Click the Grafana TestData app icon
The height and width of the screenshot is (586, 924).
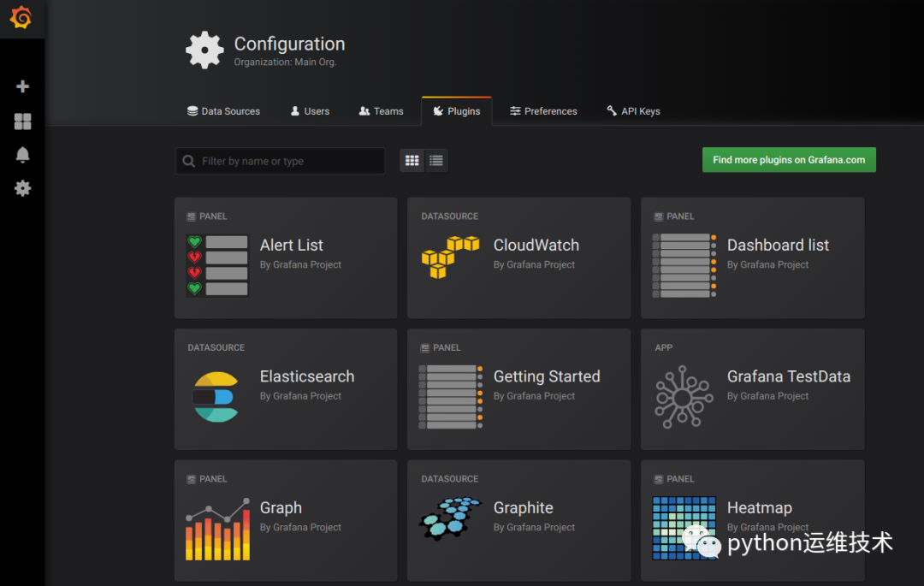coord(684,396)
